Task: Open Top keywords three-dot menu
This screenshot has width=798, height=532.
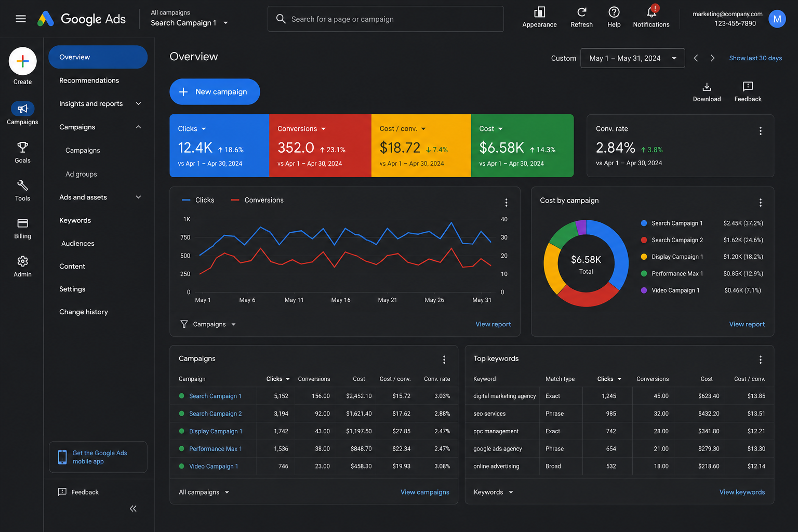Action: click(760, 360)
